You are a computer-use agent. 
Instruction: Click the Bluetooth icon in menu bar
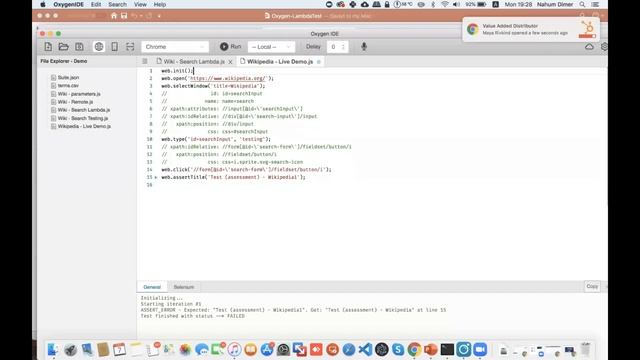click(x=433, y=4)
